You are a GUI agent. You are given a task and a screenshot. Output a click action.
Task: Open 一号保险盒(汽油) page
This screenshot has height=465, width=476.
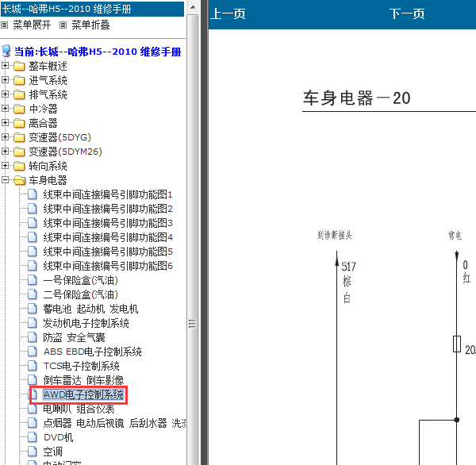click(x=80, y=280)
